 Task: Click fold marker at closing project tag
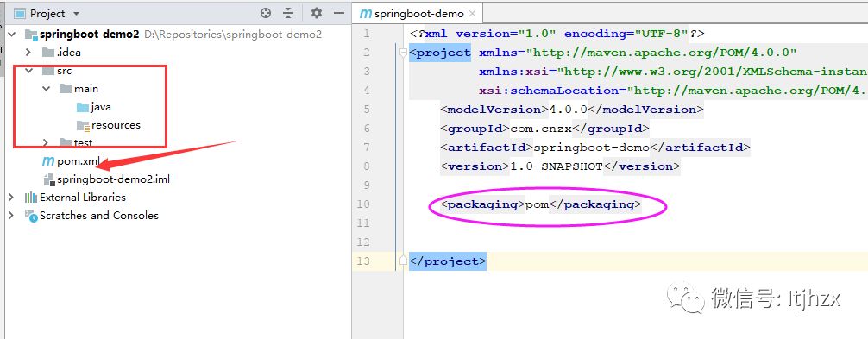click(x=403, y=261)
